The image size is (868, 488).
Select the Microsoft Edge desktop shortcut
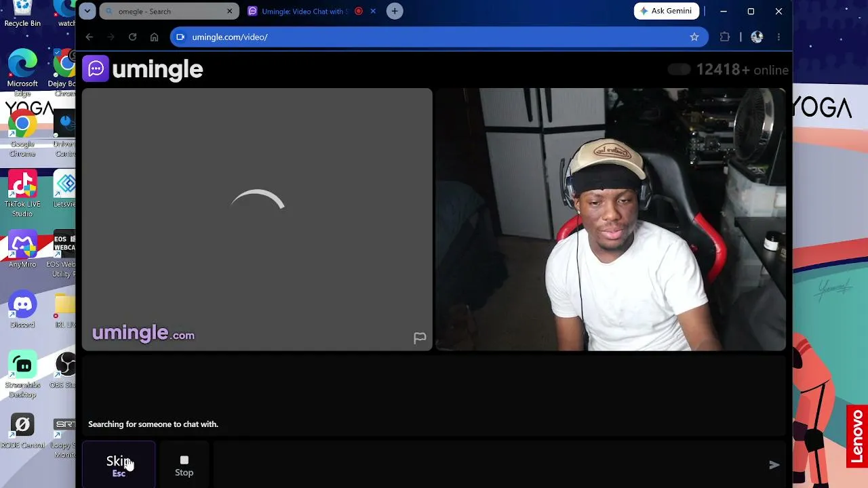point(22,73)
